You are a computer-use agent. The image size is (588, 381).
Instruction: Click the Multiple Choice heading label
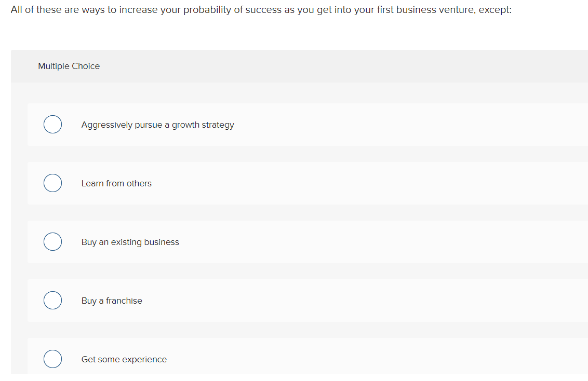point(69,66)
